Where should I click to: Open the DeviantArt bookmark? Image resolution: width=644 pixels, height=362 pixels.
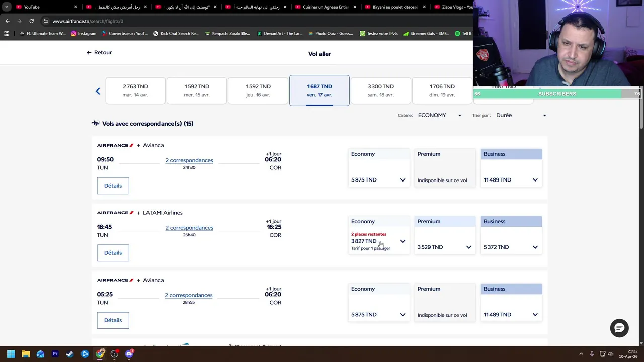coord(280,33)
